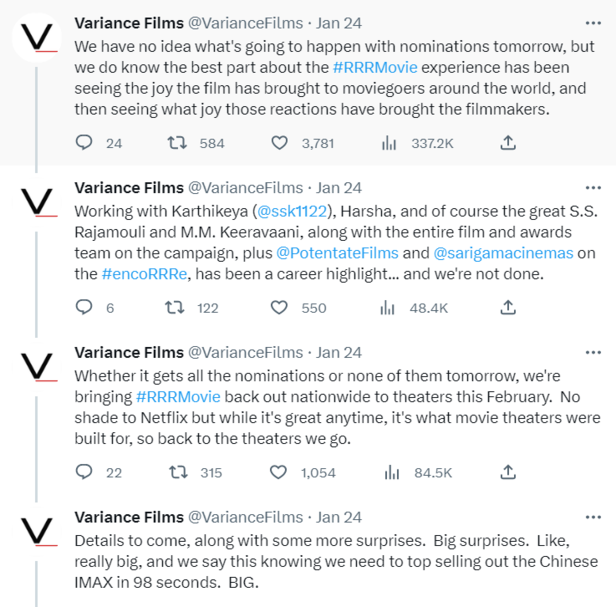Viewport: 616px width, 607px height.
Task: Retweet the tweet with 122 retweets
Action: click(x=175, y=308)
